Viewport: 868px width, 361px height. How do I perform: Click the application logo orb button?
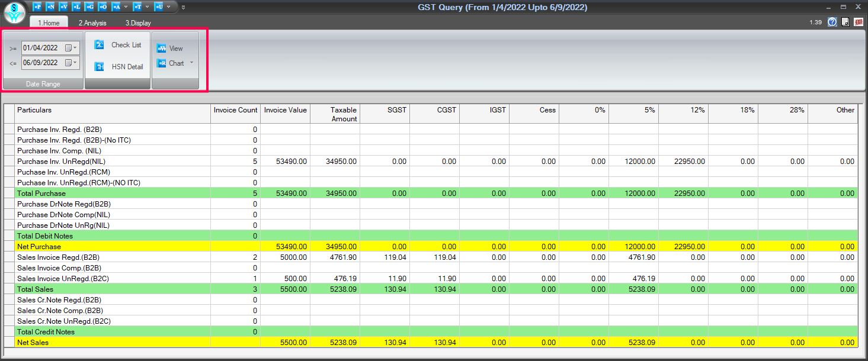click(14, 12)
